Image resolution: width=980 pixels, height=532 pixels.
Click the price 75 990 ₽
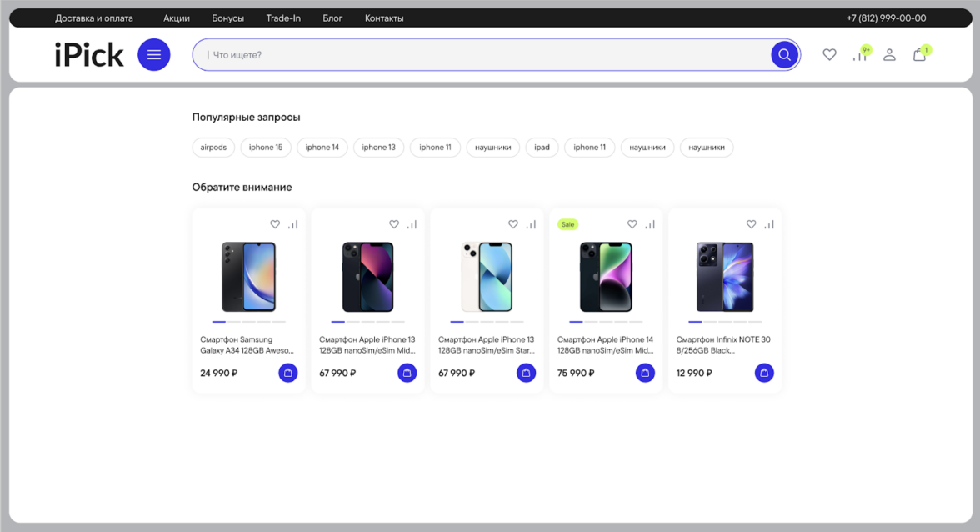click(576, 374)
